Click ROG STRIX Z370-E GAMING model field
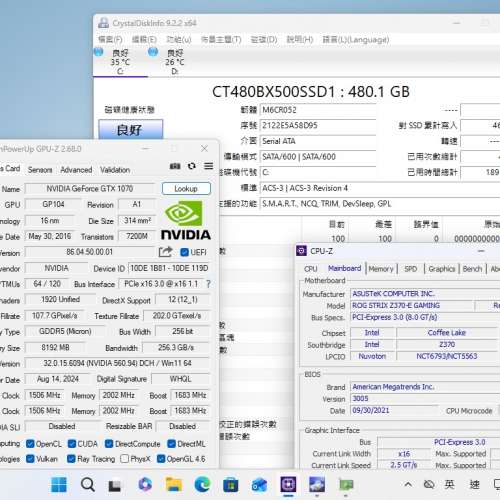Viewport: 500px width, 500px height. (x=412, y=305)
